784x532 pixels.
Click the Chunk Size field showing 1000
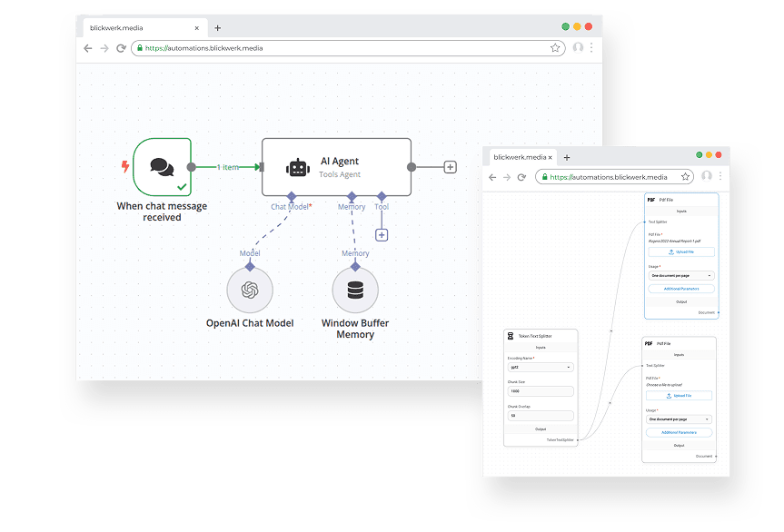[x=541, y=391]
